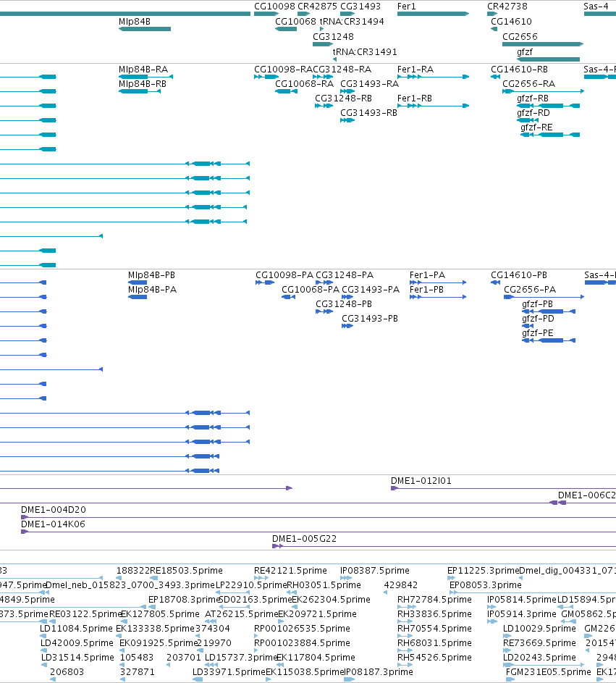
Task: Click the CG31493-PB protein label
Action: (370, 318)
